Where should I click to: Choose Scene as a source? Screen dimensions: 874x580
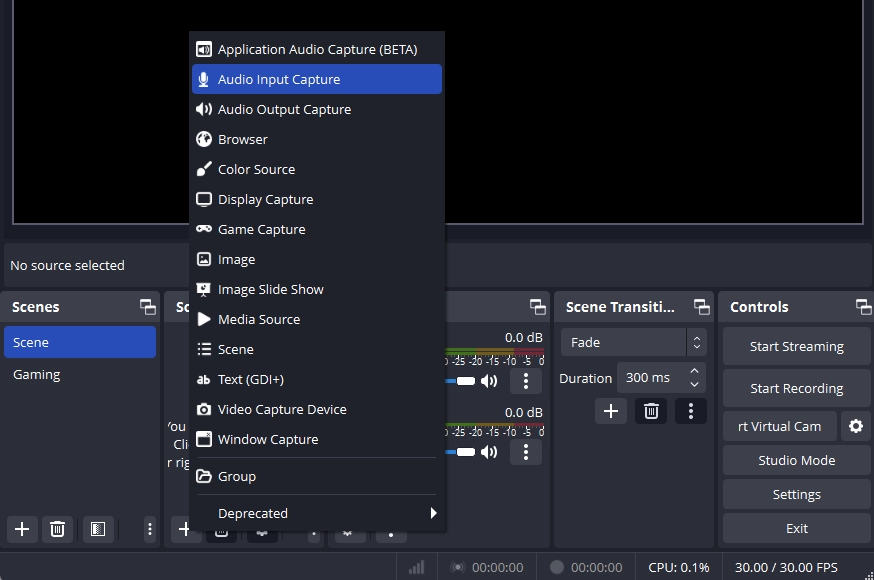(x=317, y=349)
